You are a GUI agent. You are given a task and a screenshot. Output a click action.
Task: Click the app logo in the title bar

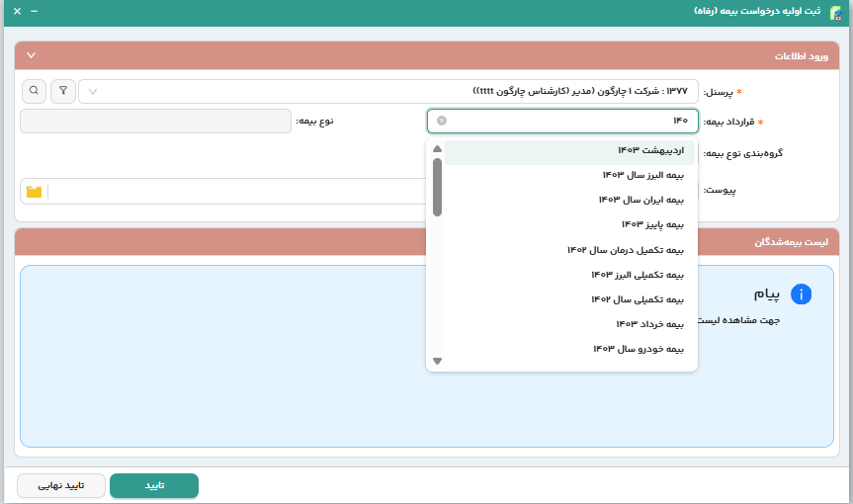[x=836, y=12]
